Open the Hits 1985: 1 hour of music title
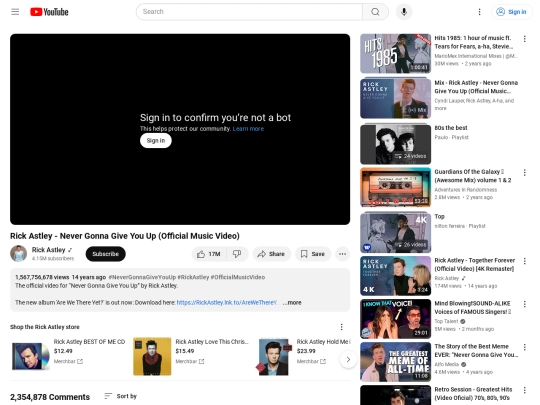540x405 pixels. click(x=474, y=42)
